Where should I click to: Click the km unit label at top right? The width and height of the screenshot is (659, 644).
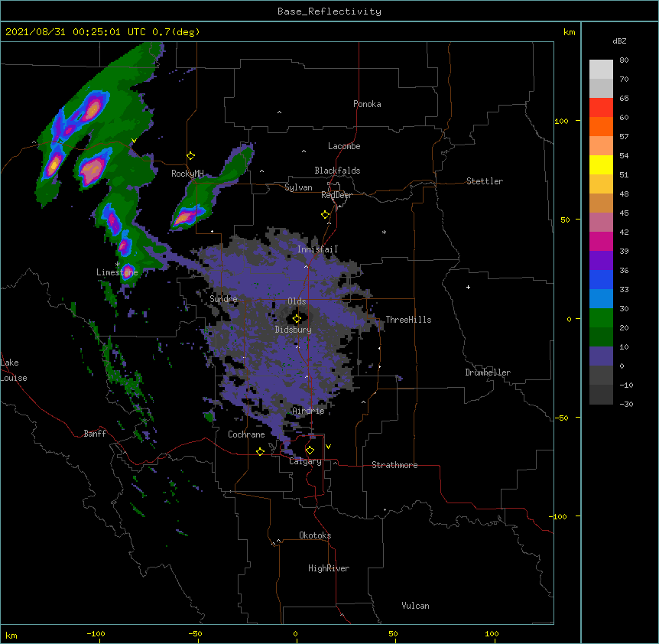[x=569, y=32]
